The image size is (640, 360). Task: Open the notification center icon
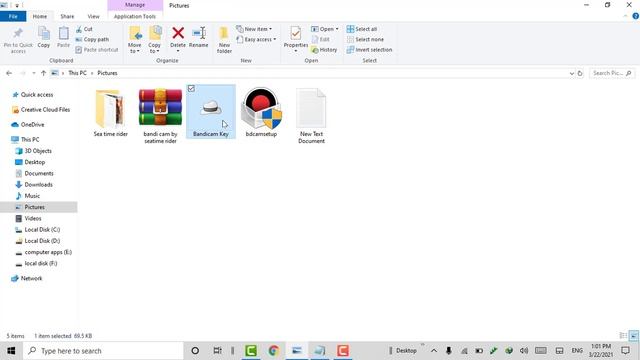(x=625, y=351)
